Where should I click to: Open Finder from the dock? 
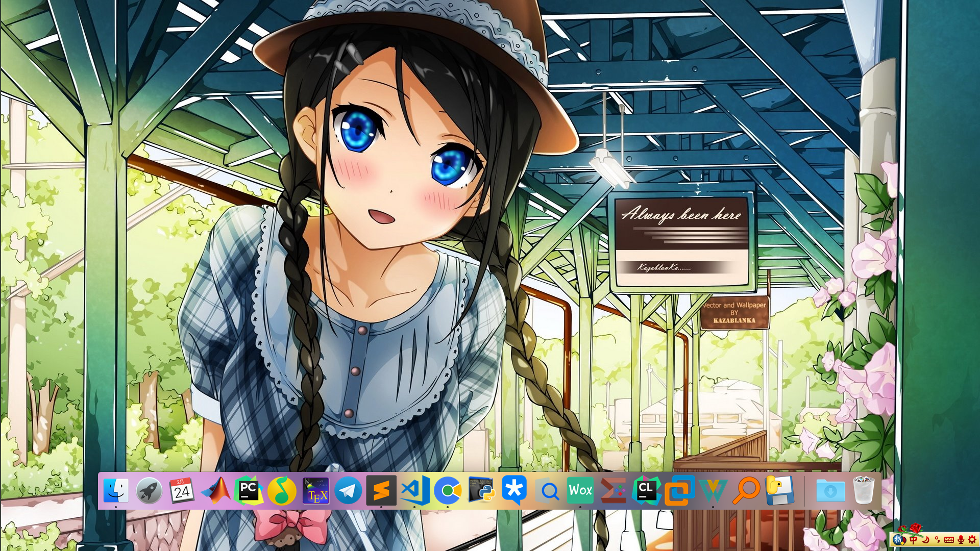(x=116, y=490)
